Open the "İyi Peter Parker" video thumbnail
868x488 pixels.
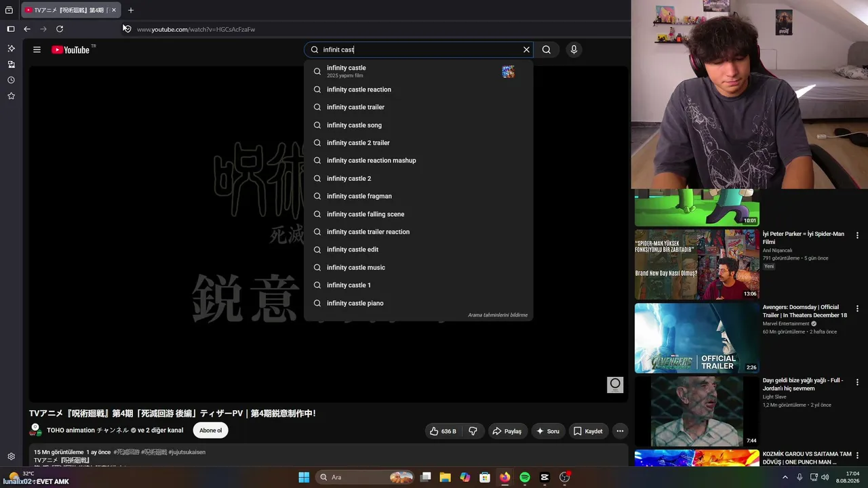(x=697, y=264)
